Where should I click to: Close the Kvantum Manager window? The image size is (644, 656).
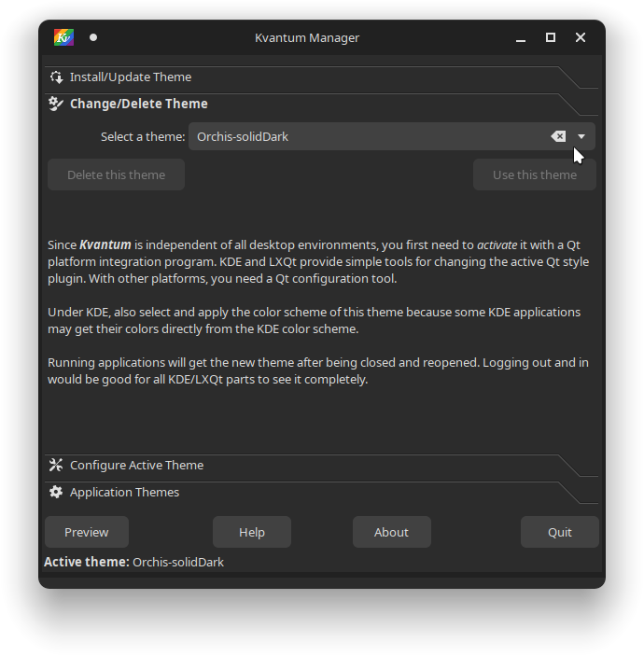coord(581,37)
